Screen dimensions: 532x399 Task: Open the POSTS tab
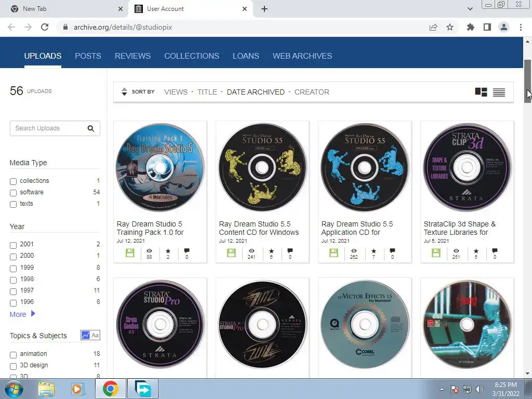pyautogui.click(x=88, y=56)
